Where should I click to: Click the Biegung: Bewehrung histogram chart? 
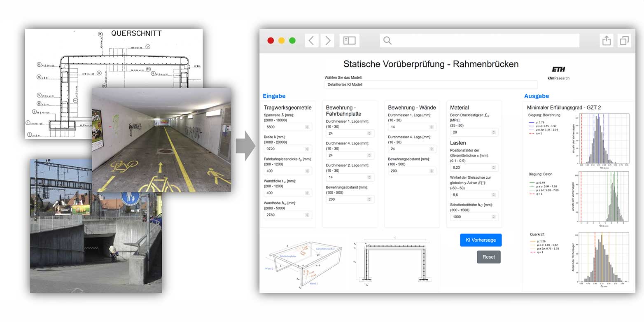click(601, 140)
